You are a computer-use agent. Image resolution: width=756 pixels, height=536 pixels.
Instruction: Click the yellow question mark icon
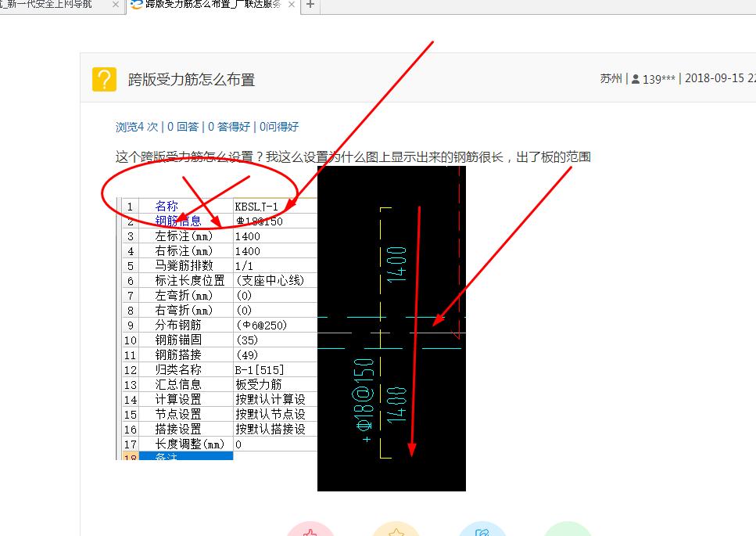click(x=104, y=79)
